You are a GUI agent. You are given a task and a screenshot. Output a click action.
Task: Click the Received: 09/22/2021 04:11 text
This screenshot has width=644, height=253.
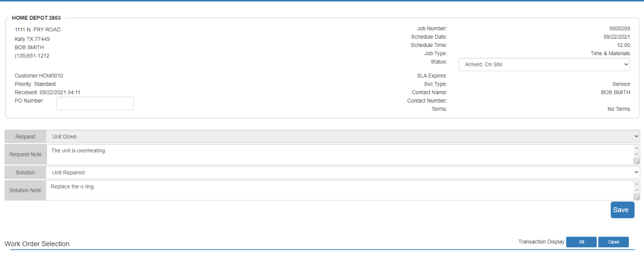click(x=47, y=92)
